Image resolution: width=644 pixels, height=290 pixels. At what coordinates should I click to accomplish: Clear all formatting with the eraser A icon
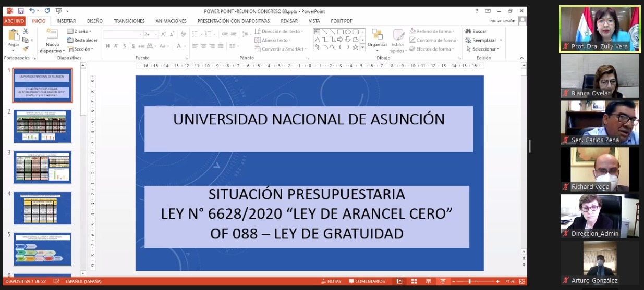click(x=183, y=34)
